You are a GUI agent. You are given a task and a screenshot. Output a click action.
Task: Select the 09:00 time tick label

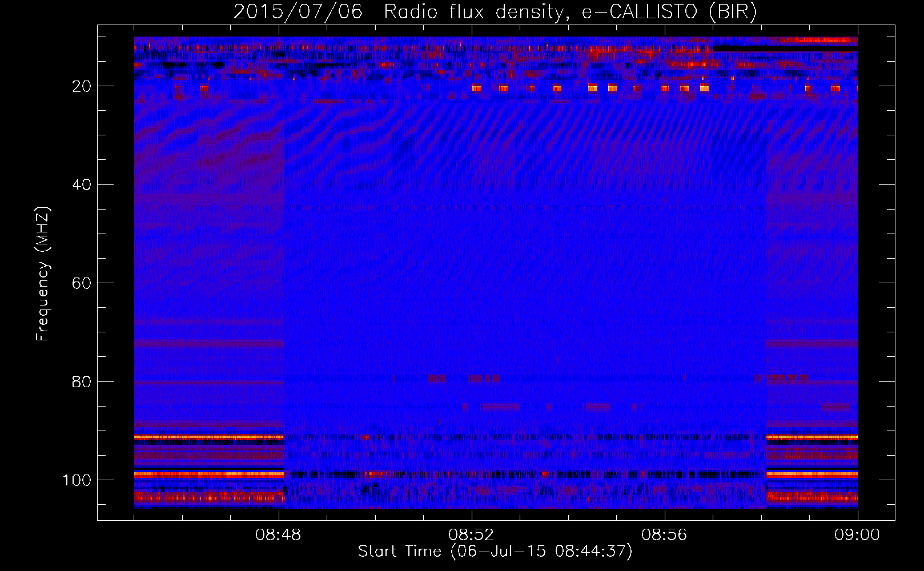click(x=857, y=535)
